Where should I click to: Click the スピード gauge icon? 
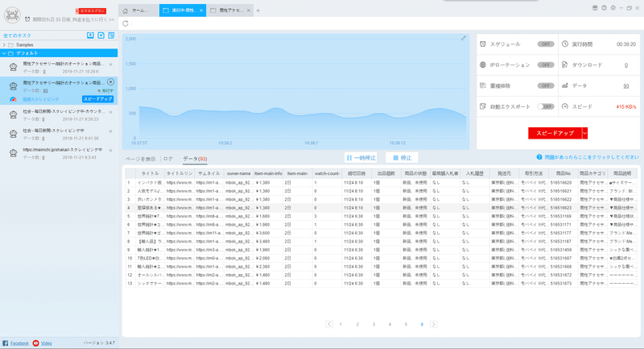565,106
